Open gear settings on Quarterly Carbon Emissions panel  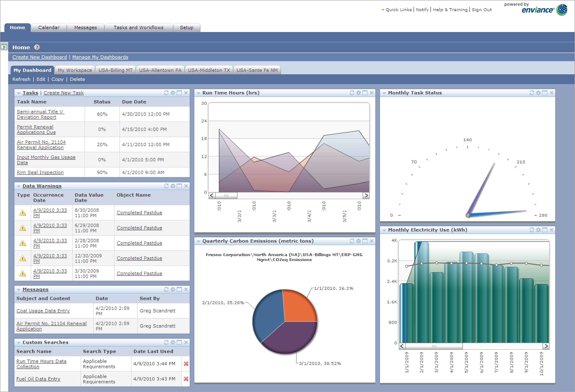pyautogui.click(x=358, y=241)
